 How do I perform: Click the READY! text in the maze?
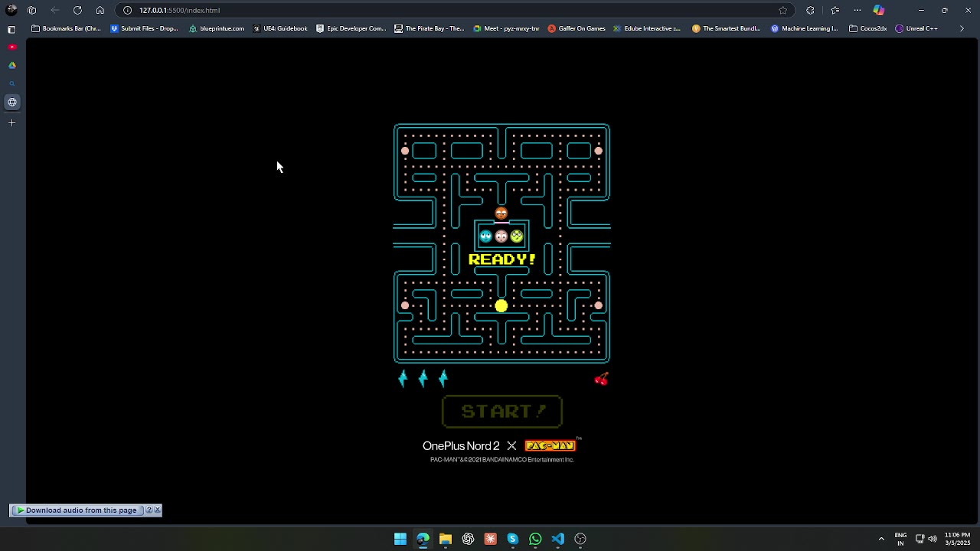(502, 259)
